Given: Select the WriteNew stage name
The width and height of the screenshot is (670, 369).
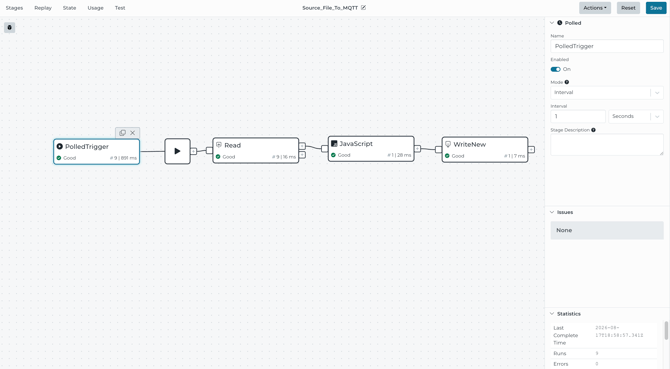Looking at the screenshot, I should pyautogui.click(x=470, y=144).
